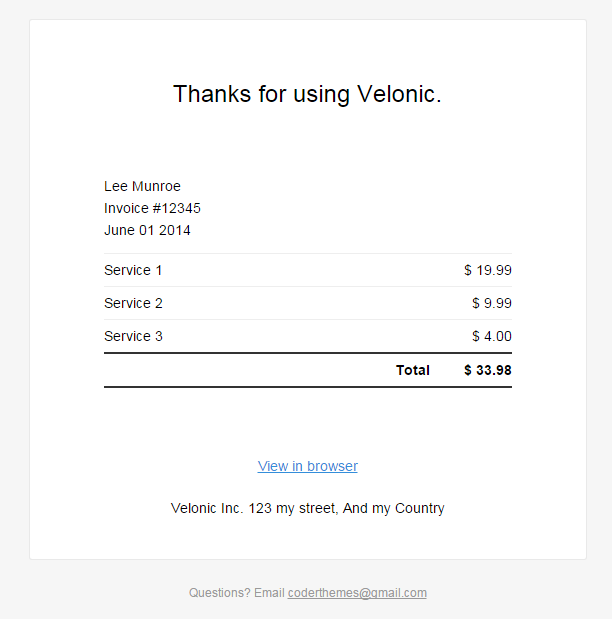Click the Velonic Inc. street address line
612x619 pixels.
coord(307,508)
